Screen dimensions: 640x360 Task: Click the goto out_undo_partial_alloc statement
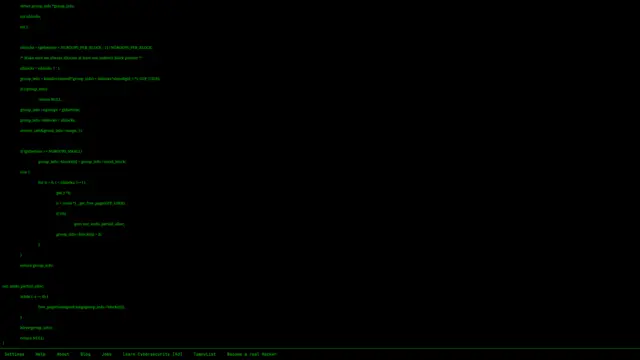[x=99, y=224]
